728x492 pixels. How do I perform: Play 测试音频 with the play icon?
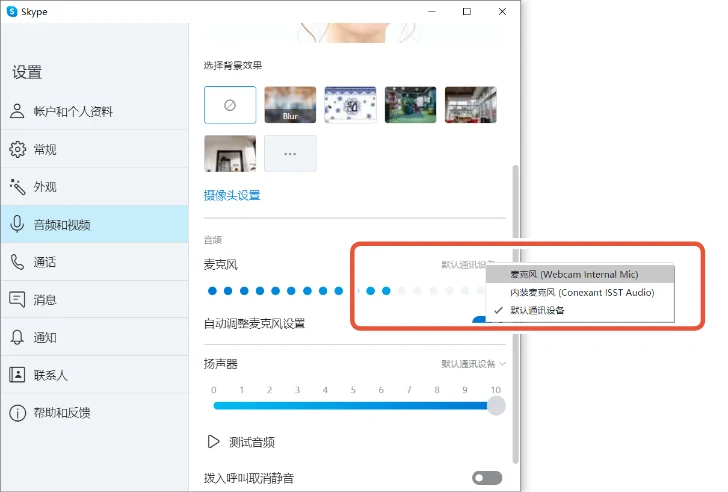(213, 442)
